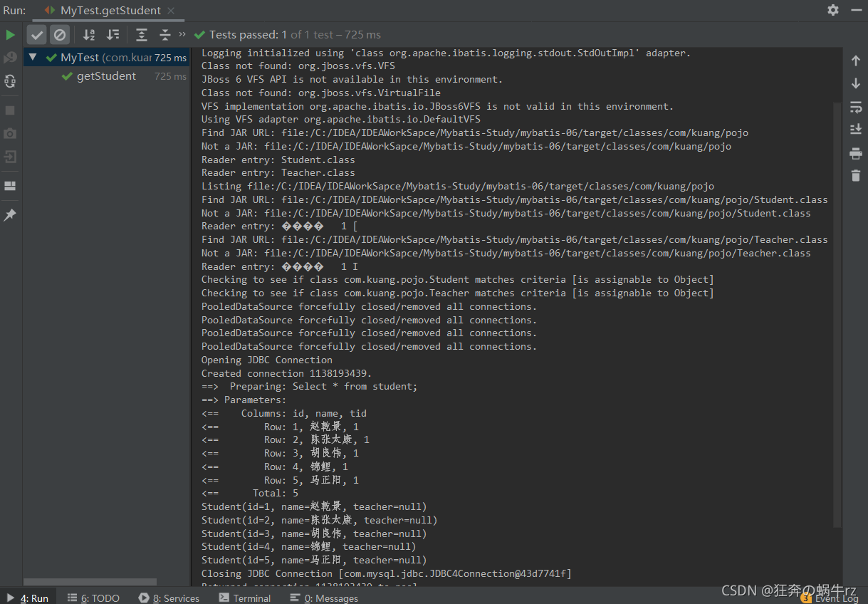
Task: Print the console output
Action: coord(856,153)
